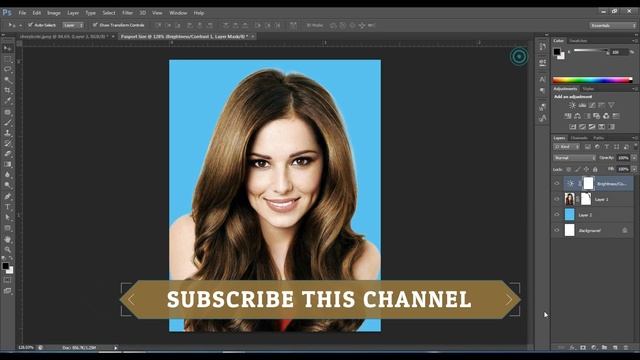Viewport: 640px width, 360px height.
Task: Open the Normal blend mode dropdown
Action: pyautogui.click(x=575, y=158)
